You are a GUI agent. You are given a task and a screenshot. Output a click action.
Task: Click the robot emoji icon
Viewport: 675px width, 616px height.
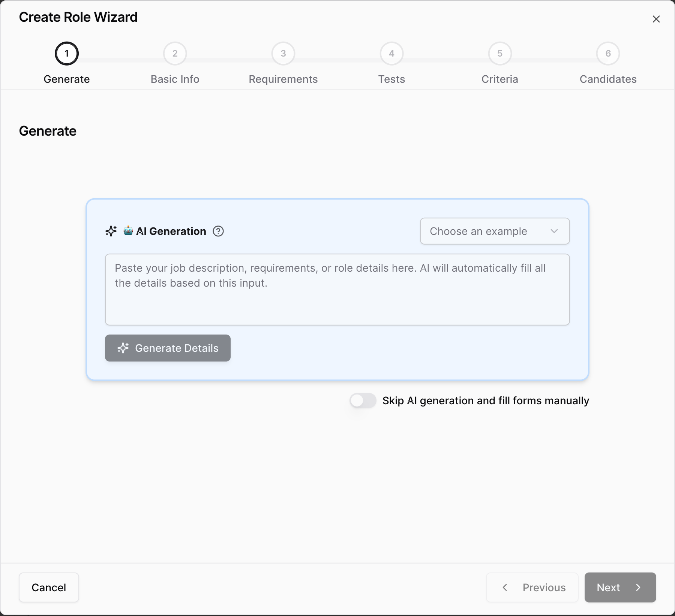pos(128,231)
